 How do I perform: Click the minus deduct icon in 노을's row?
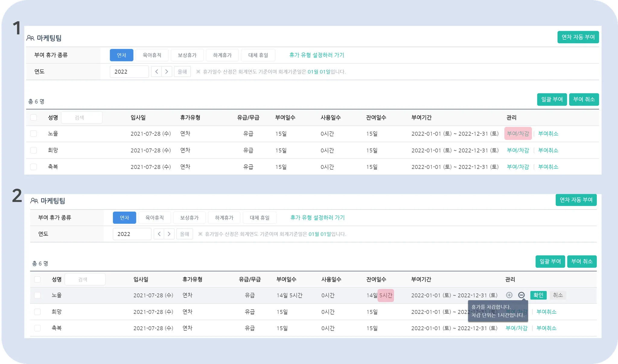coord(521,295)
